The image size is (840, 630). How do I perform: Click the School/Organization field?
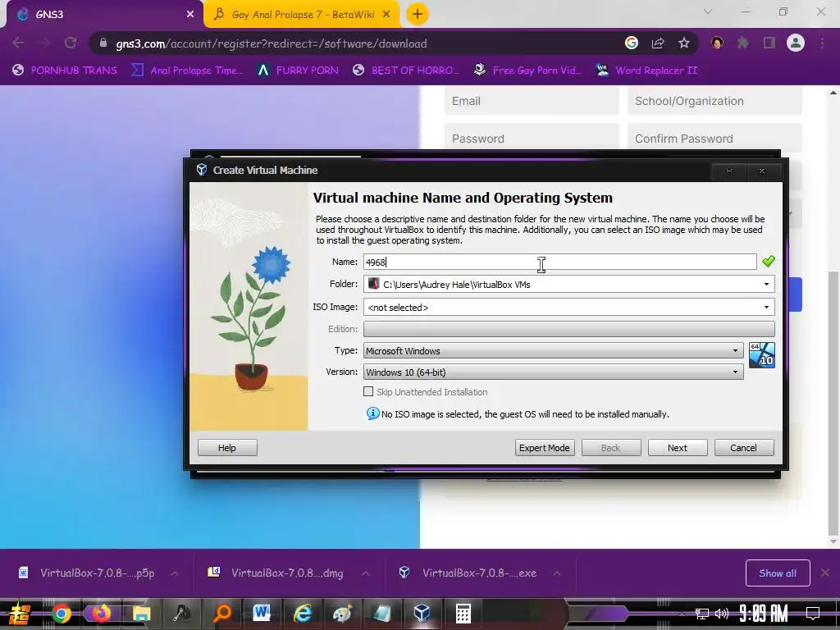[x=714, y=101]
